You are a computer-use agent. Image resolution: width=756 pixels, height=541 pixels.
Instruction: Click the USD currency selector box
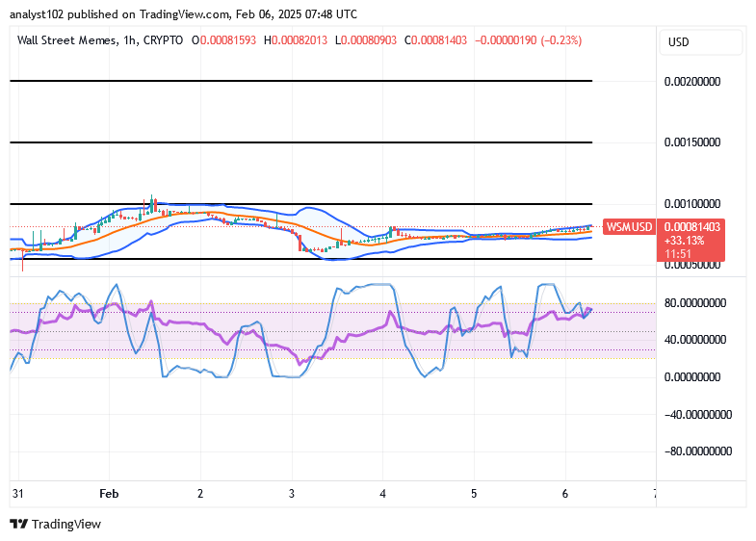(700, 42)
